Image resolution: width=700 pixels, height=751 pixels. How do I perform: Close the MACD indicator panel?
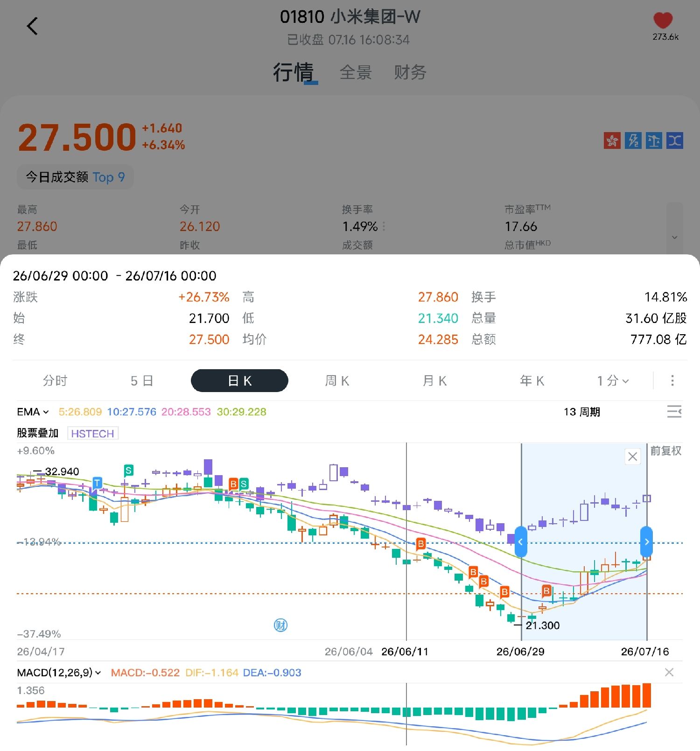pyautogui.click(x=669, y=672)
